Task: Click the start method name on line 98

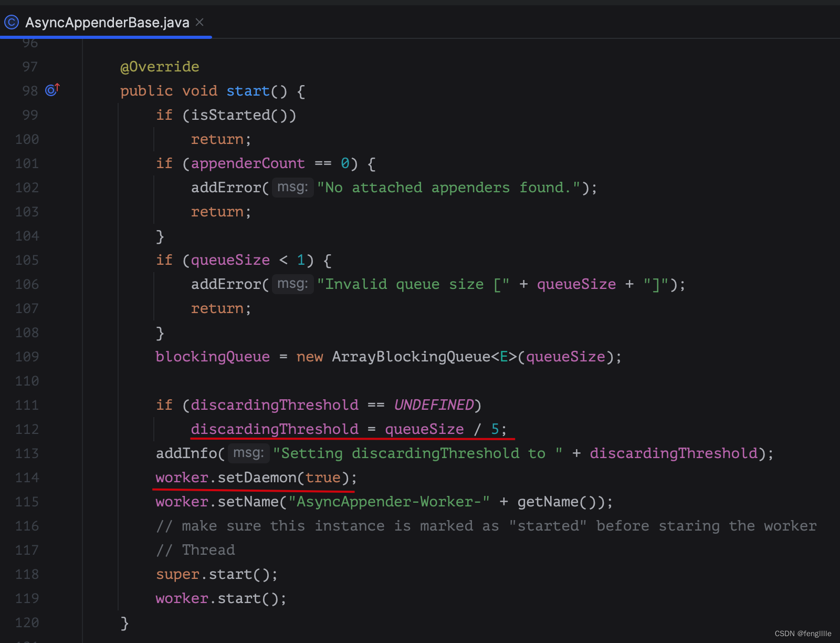Action: (x=248, y=91)
